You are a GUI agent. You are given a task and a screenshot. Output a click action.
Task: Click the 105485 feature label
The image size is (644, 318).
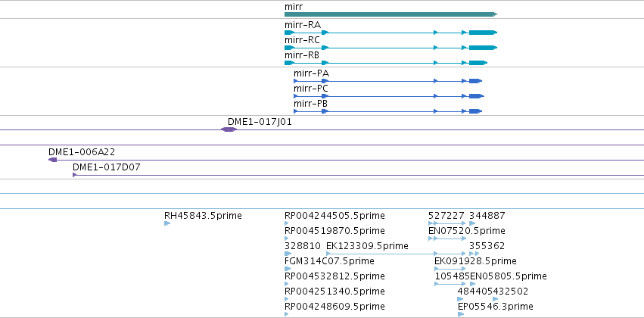(x=453, y=276)
